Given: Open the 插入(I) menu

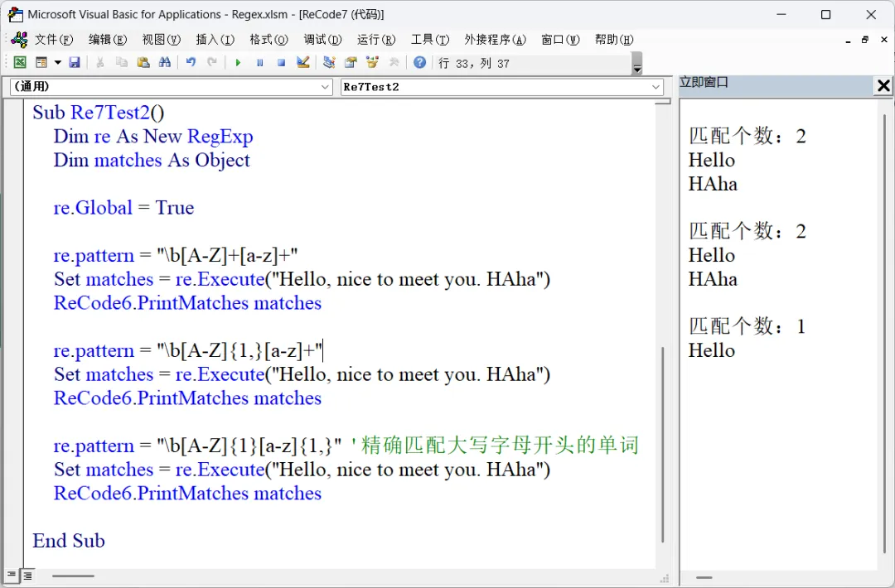Looking at the screenshot, I should (215, 40).
